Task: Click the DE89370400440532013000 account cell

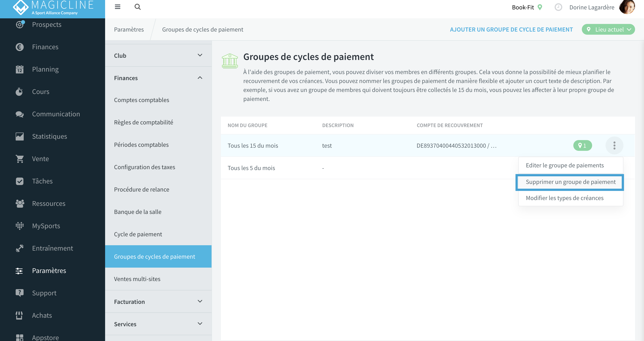Action: click(x=456, y=146)
